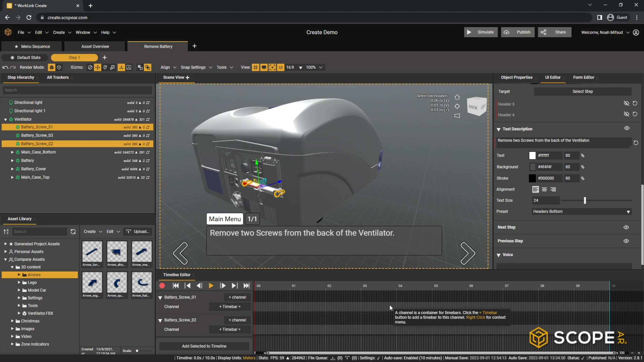Switch to the AR Trackers tab

[58, 77]
